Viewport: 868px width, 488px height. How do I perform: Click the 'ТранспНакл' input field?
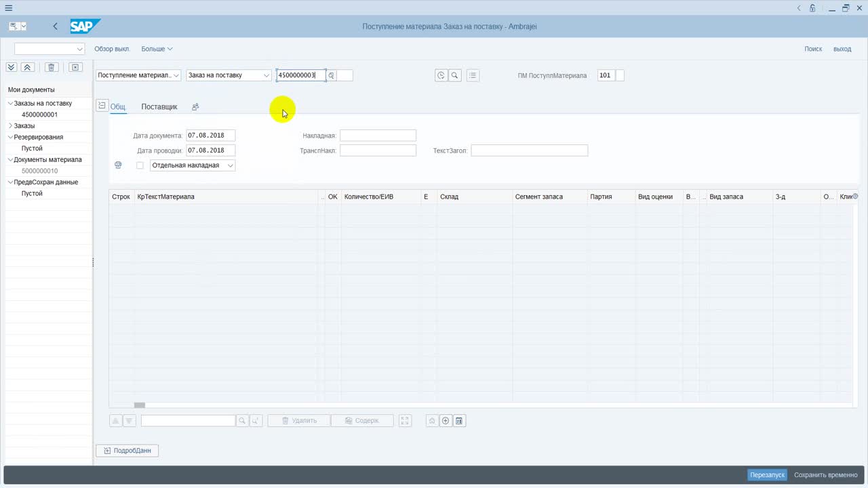tap(378, 150)
